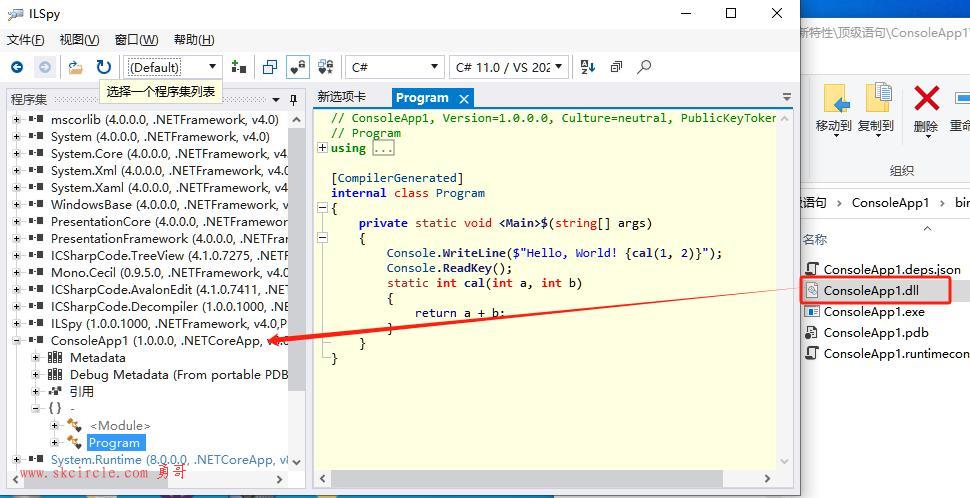Click the Debug Metadata node icon
The image size is (970, 498).
pos(56,374)
